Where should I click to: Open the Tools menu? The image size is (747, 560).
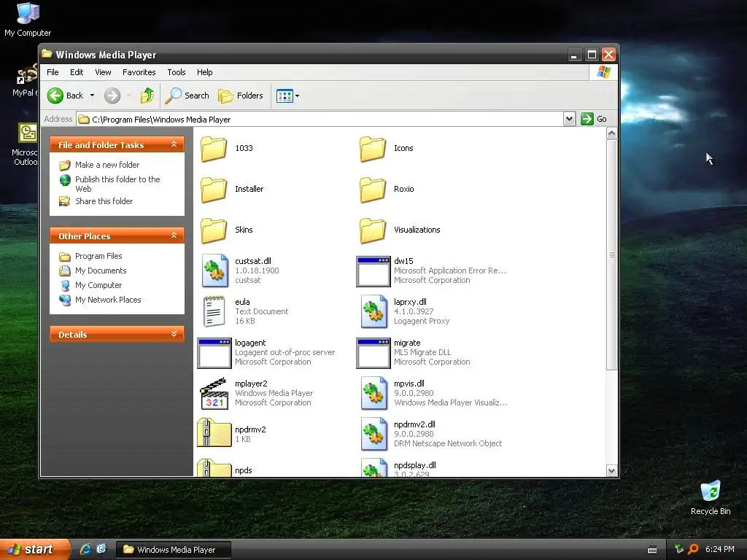[x=177, y=72]
